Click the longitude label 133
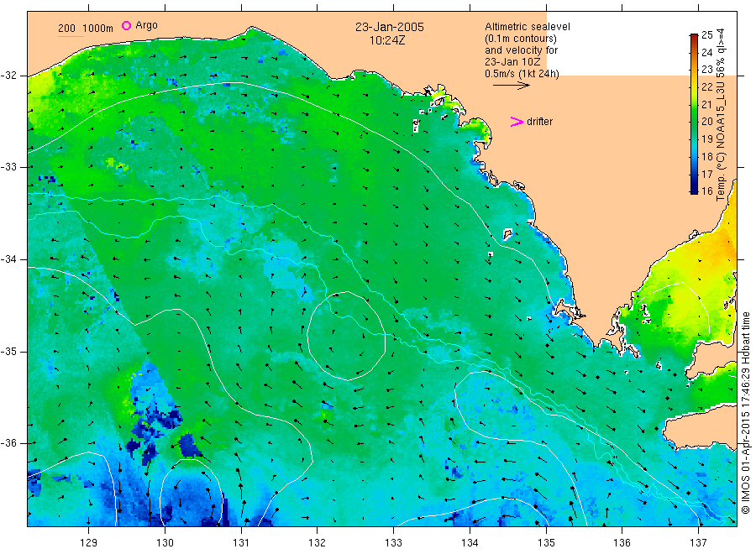Viewport: 756px width, 554px height. coord(393,543)
